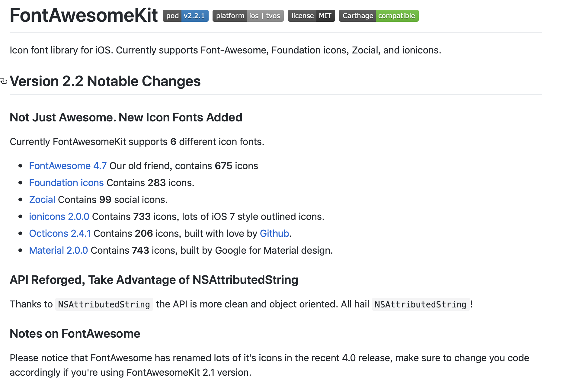Click the Carthage compatible badge
Image resolution: width=570 pixels, height=392 pixels.
click(379, 16)
